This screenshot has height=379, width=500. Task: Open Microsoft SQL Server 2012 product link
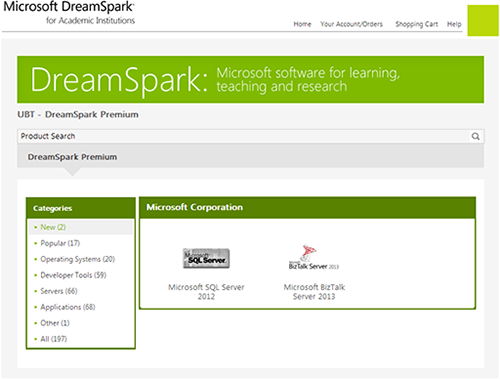click(x=206, y=292)
